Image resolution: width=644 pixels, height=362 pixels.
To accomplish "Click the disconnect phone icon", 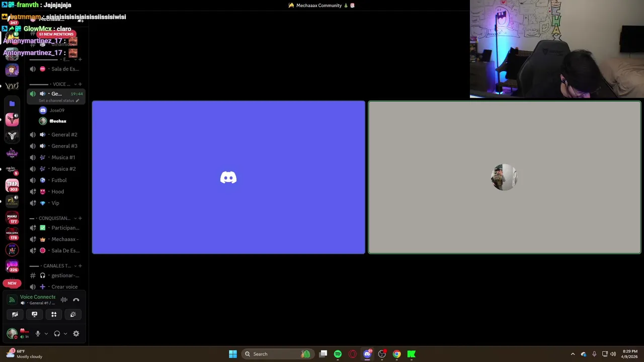I will pos(76,300).
